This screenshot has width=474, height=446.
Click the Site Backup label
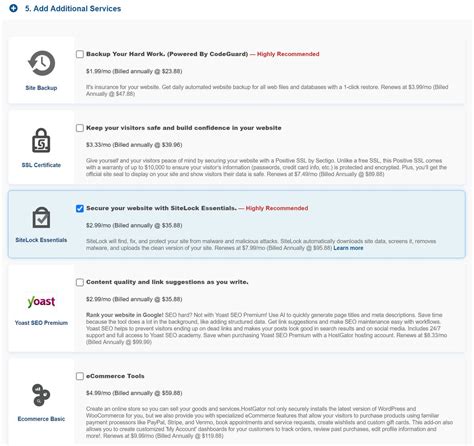click(41, 88)
